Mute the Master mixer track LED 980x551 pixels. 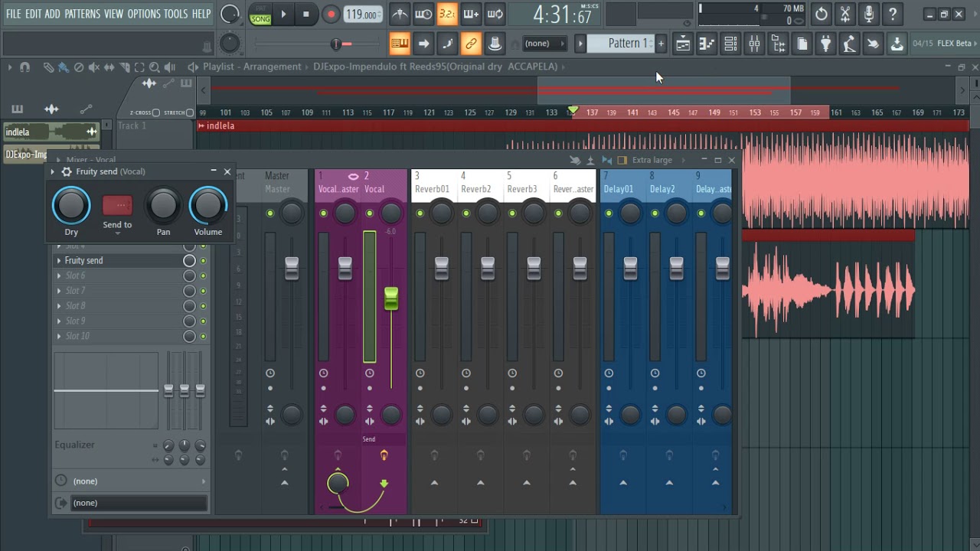[270, 214]
